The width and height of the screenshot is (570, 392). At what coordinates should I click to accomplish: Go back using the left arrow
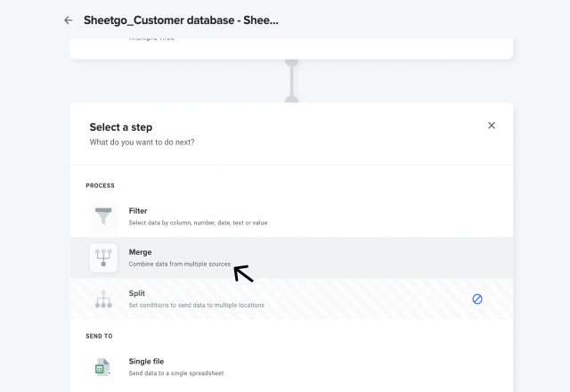point(68,20)
